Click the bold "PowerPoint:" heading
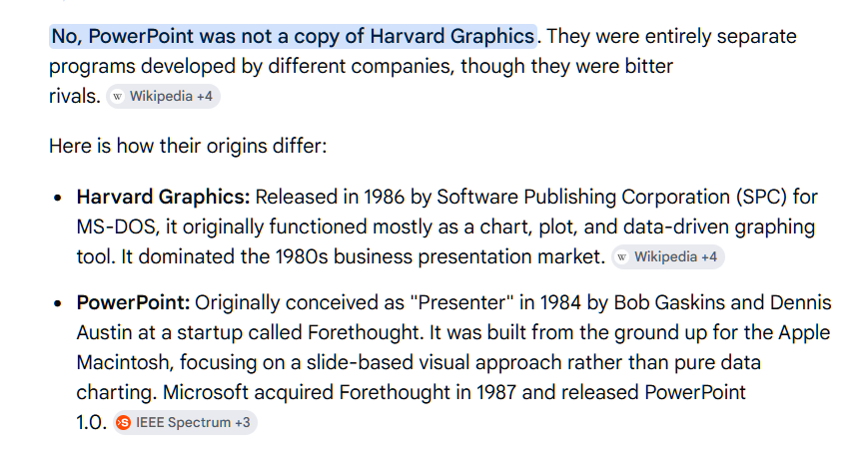This screenshot has height=454, width=868. coord(134,303)
